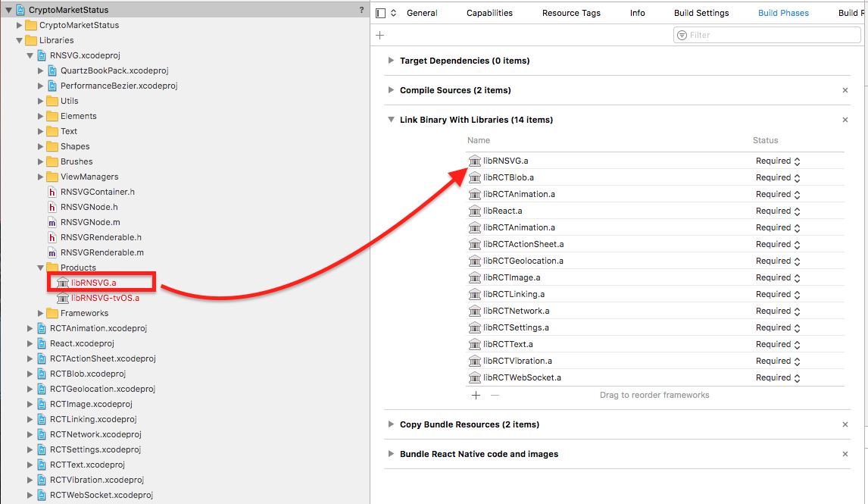The width and height of the screenshot is (868, 504).
Task: Click the libRCTText.a library icon
Action: 474,344
